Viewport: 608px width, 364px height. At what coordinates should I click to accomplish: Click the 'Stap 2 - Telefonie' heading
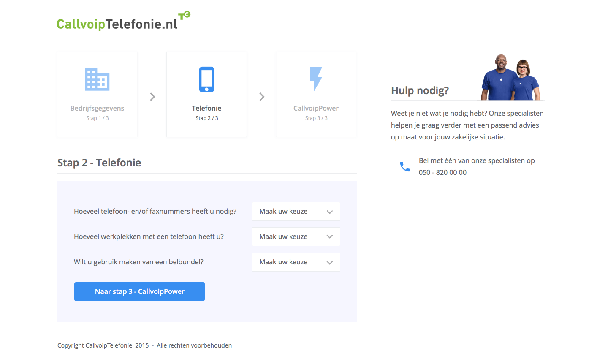pos(99,163)
